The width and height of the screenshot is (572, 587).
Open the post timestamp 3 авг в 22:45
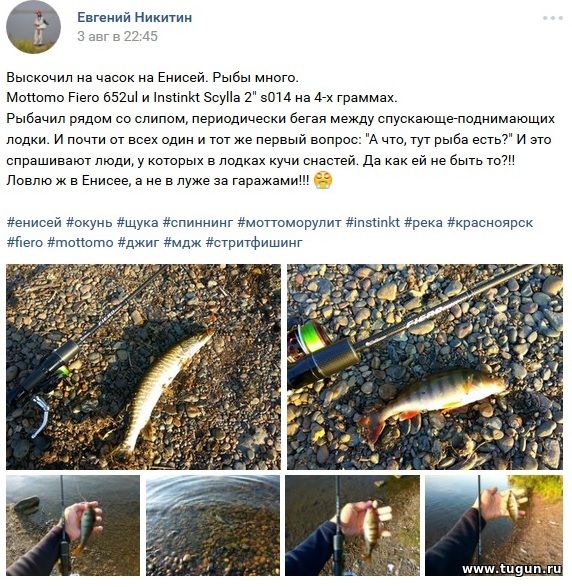(117, 36)
